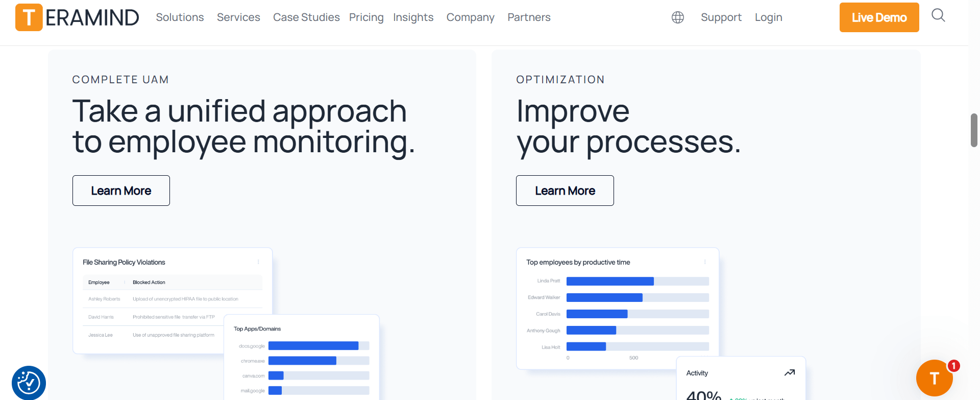Open the Login link

coord(768,17)
